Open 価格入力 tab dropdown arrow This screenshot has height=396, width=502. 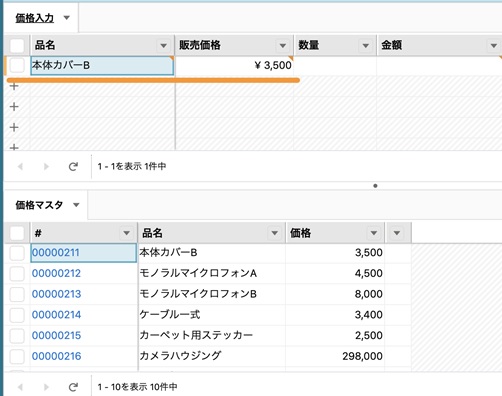pyautogui.click(x=67, y=18)
